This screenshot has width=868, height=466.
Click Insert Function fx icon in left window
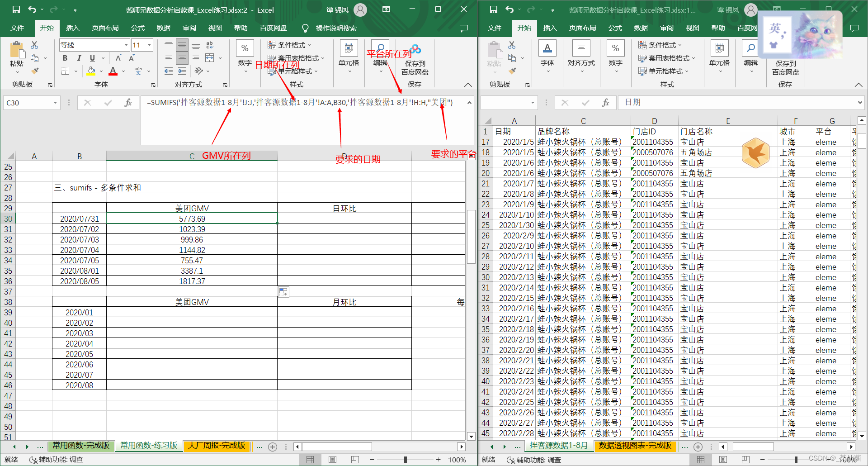tap(128, 103)
